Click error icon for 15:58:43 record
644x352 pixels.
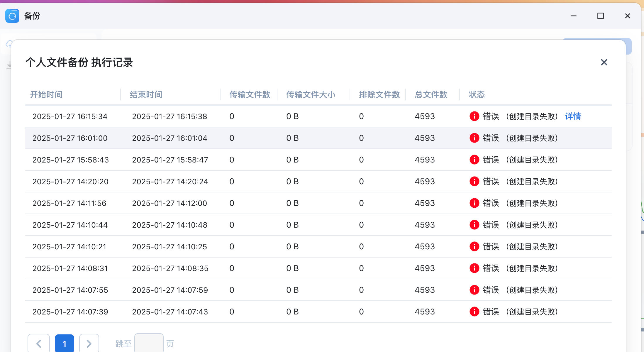pos(474,160)
